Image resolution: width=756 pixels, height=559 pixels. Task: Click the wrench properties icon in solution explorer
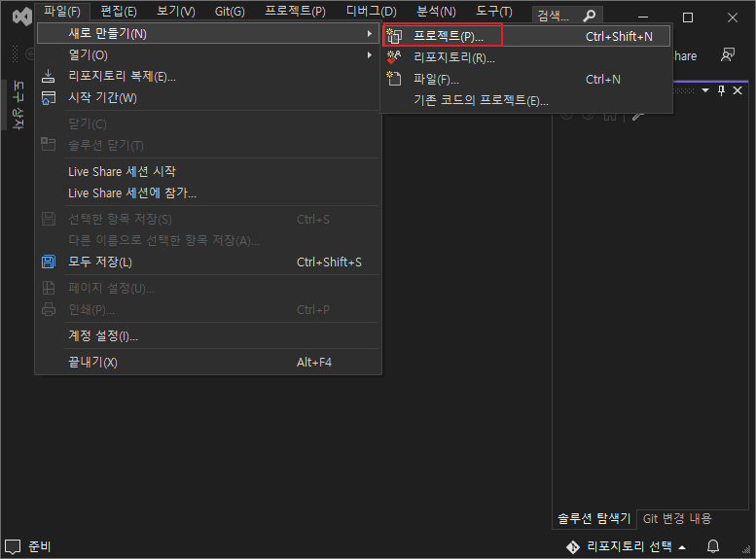coord(638,116)
